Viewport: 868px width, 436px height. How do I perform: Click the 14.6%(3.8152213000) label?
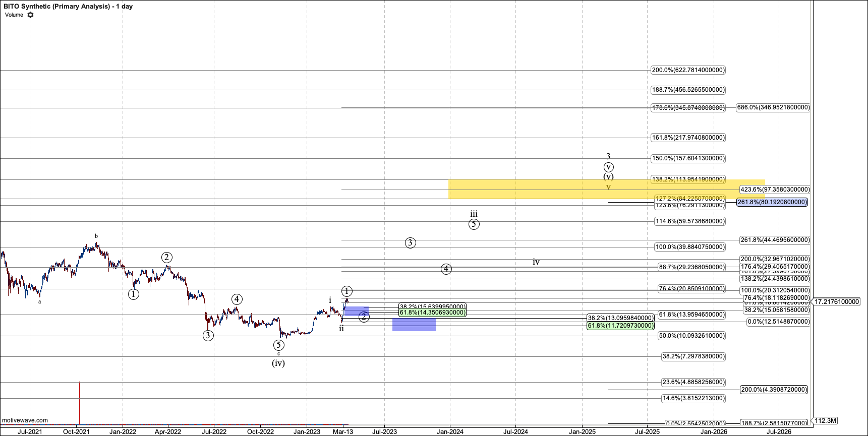[x=693, y=398]
